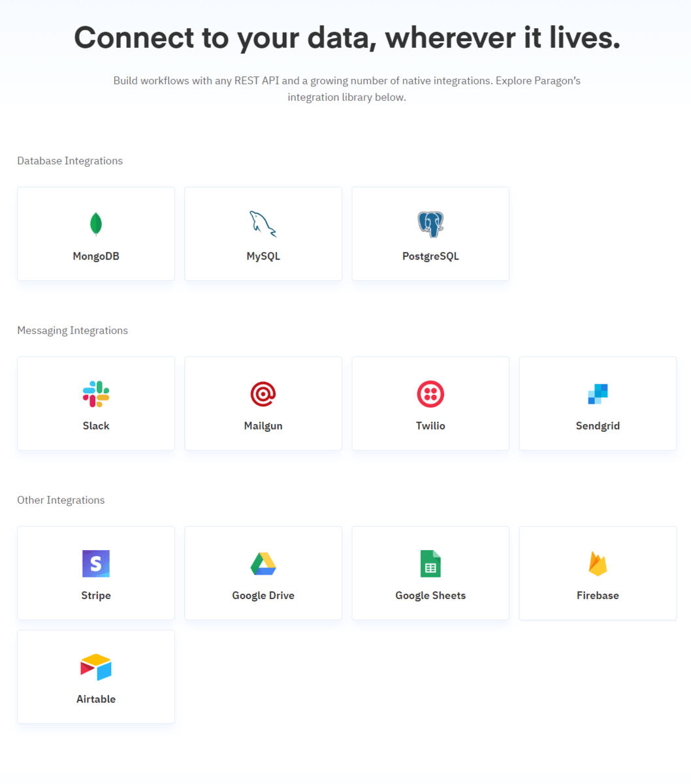Select the MySQL dolphin icon
Viewport: 691px width, 784px height.
[x=263, y=224]
